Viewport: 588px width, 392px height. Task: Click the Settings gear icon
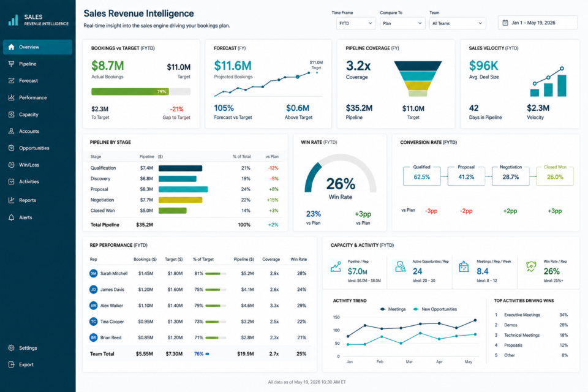point(11,348)
